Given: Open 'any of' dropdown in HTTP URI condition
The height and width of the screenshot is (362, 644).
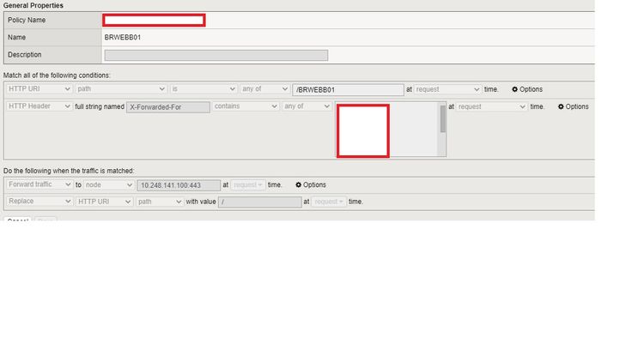Looking at the screenshot, I should [264, 88].
